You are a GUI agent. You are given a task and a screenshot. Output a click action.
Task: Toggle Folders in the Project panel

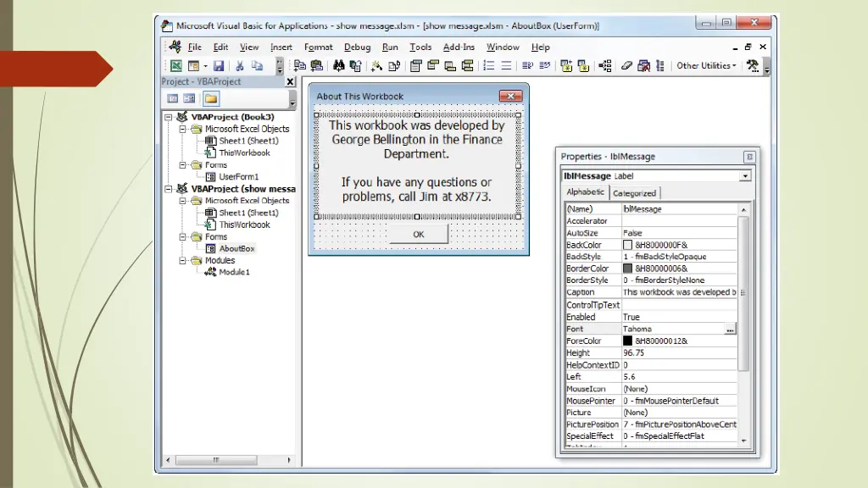tap(211, 98)
